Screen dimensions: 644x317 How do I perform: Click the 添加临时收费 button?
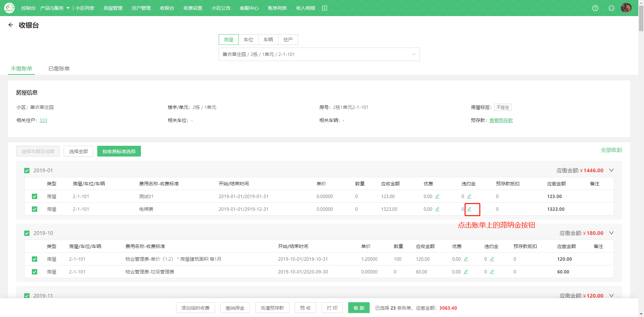click(x=196, y=308)
